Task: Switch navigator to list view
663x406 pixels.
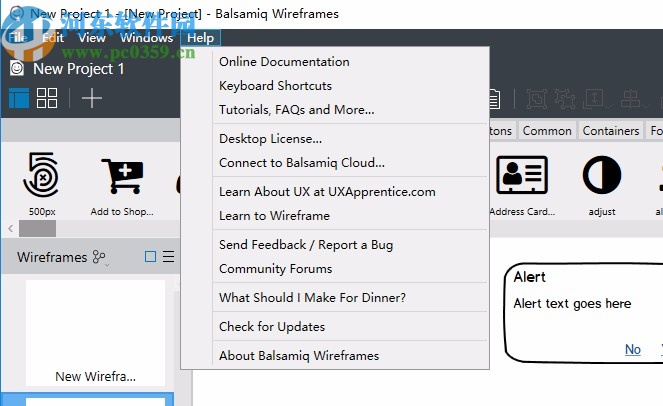Action: pyautogui.click(x=168, y=257)
